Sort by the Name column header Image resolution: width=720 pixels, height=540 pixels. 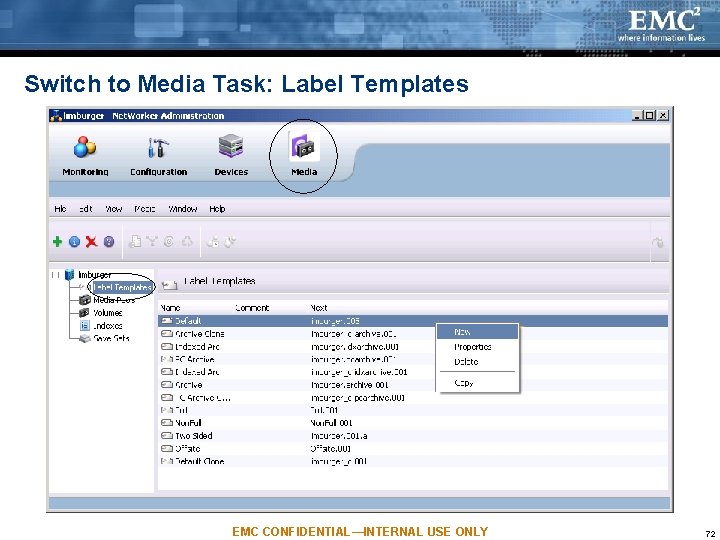(170, 308)
